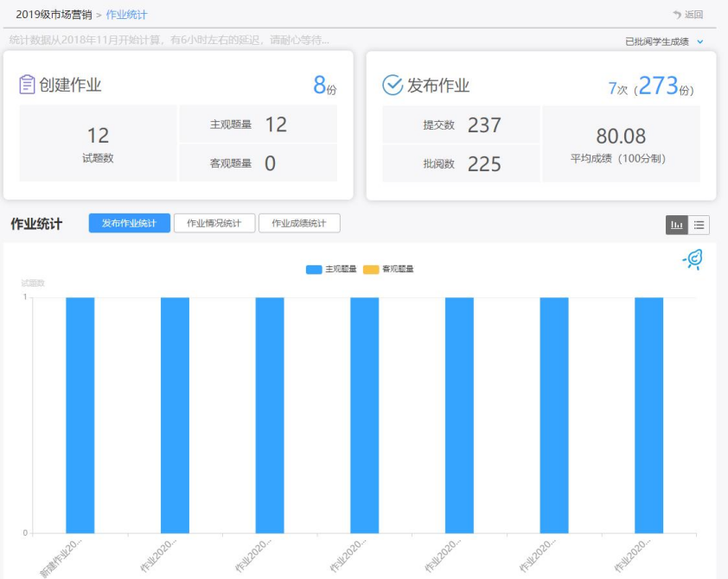Click the 273份 published count number
Image resolution: width=728 pixels, height=579 pixels.
658,86
